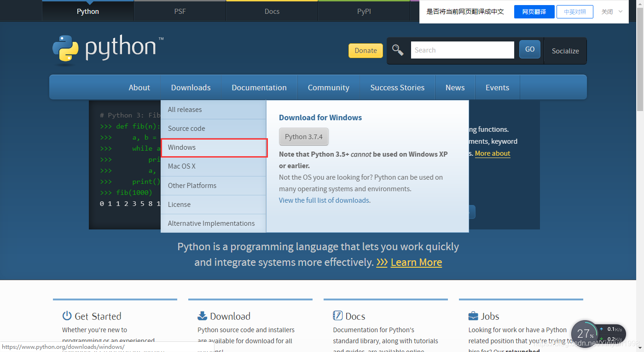Open the Events menu

click(498, 88)
